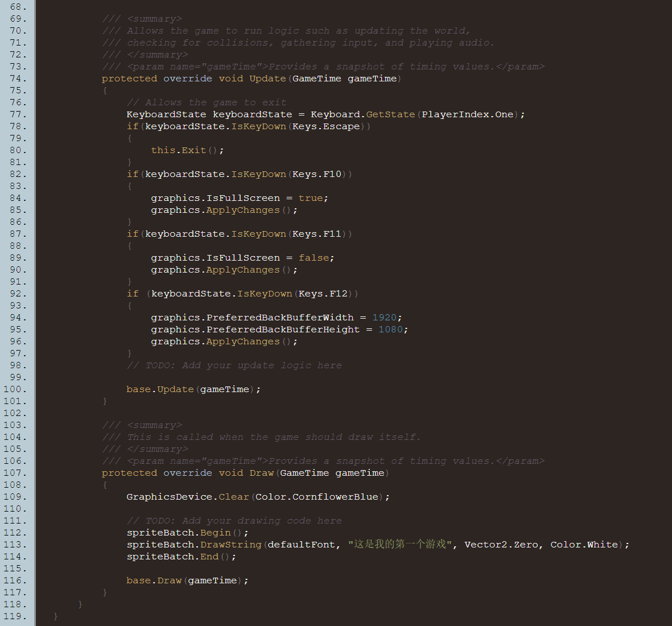Click 'DrawString' call on line 113

(x=231, y=545)
